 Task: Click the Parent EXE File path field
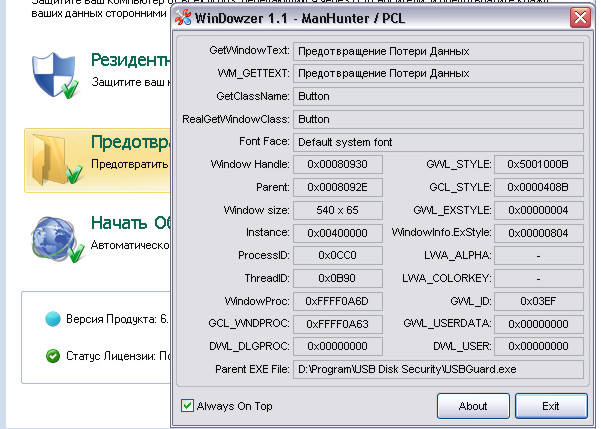click(x=438, y=369)
